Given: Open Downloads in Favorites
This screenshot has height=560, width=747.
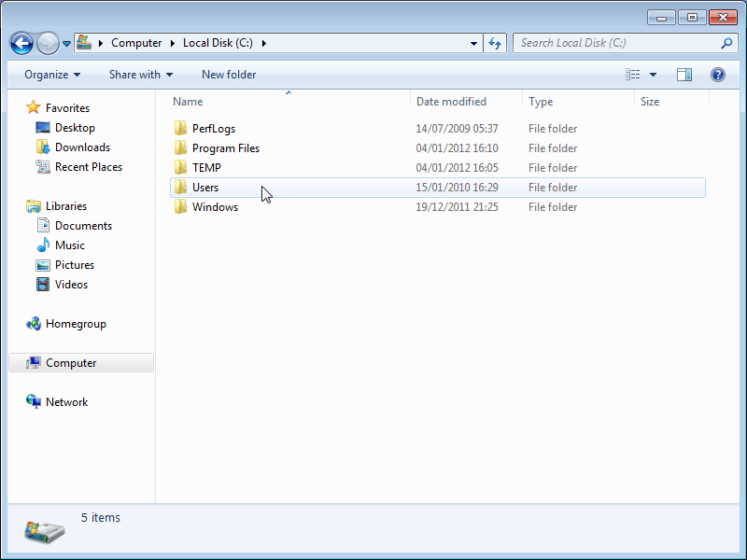Looking at the screenshot, I should pos(82,147).
